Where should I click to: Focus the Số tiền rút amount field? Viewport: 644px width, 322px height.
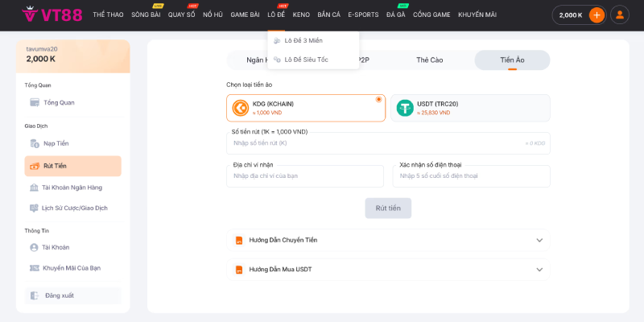pos(388,143)
